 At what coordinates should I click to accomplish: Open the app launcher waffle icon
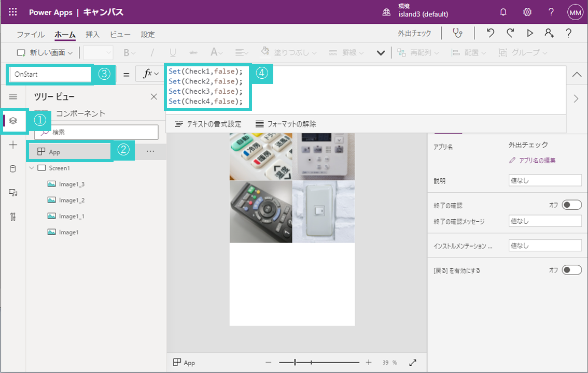[x=13, y=12]
